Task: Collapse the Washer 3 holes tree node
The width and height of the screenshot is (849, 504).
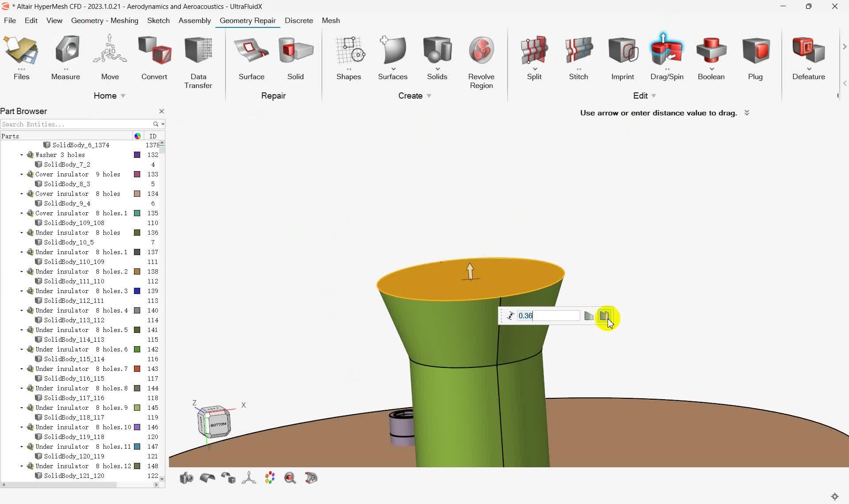Action: click(22, 155)
